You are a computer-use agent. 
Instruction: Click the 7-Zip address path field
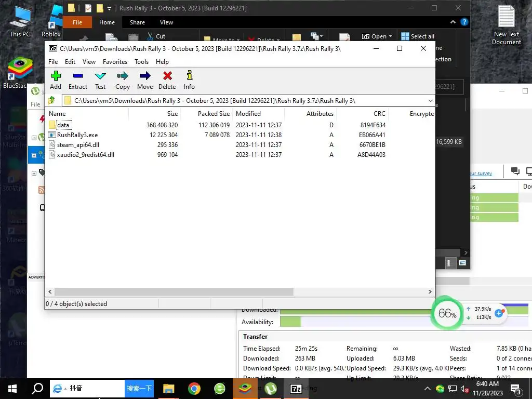[248, 101]
